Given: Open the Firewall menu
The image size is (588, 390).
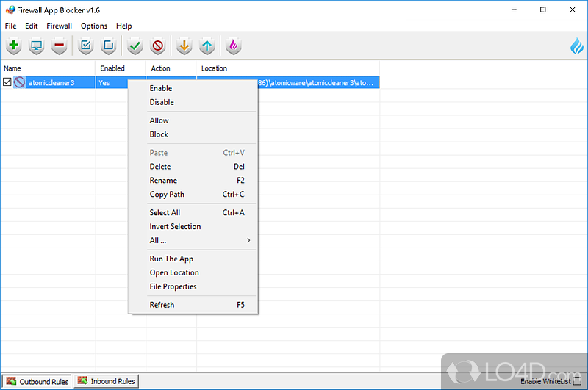Looking at the screenshot, I should tap(59, 26).
